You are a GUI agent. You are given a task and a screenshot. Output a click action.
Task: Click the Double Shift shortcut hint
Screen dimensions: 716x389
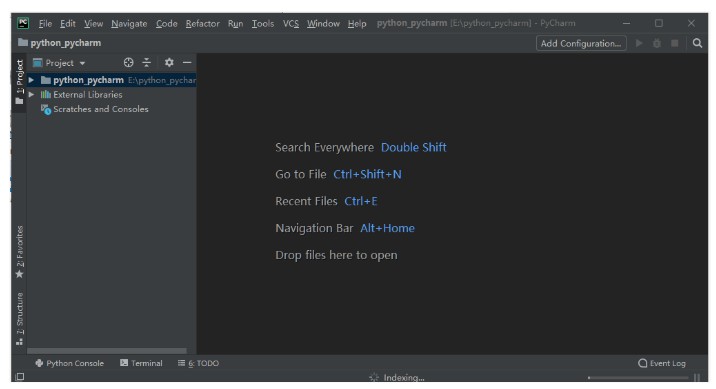(414, 147)
